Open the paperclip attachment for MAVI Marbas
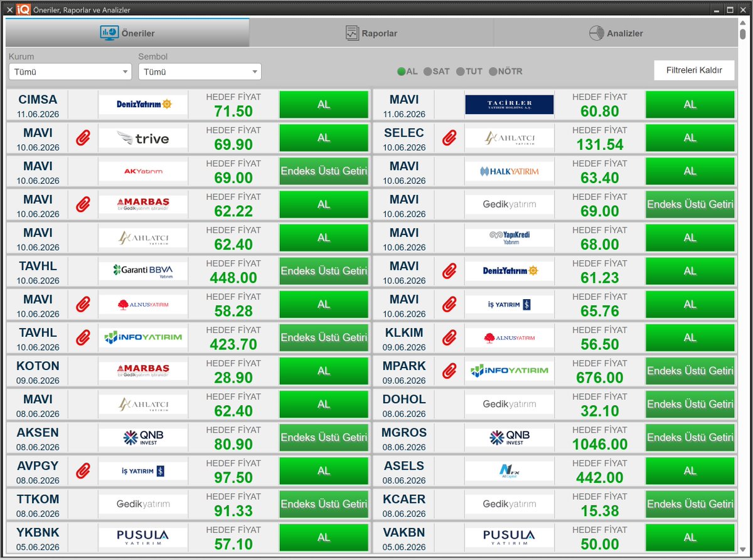Viewport: 753px width, 560px height. pos(83,204)
